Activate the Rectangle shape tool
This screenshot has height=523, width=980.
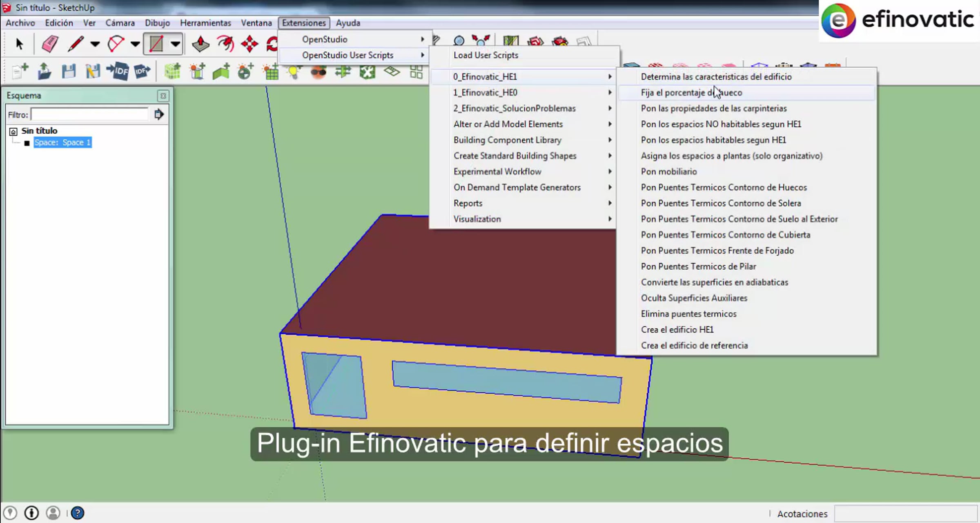(156, 44)
